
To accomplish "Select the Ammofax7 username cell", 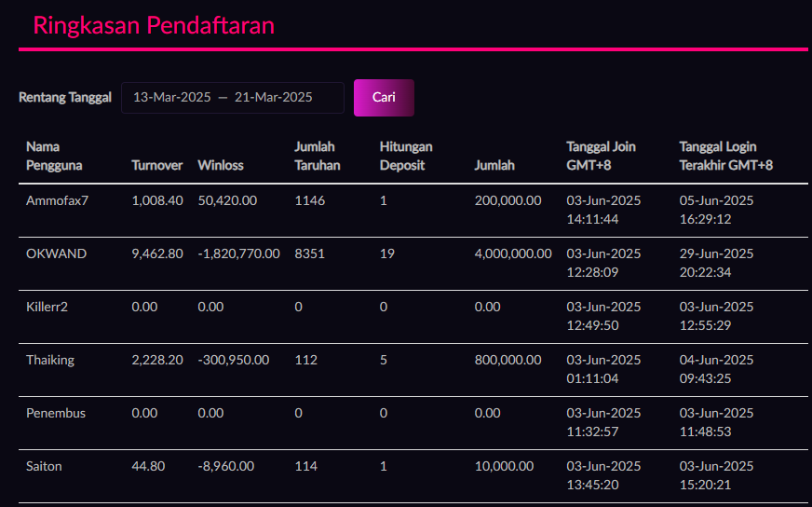I will pos(58,200).
